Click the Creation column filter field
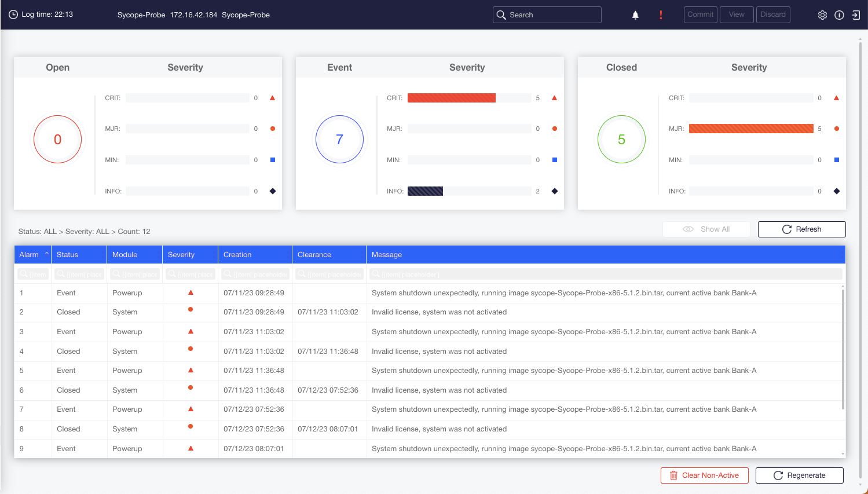The height and width of the screenshot is (494, 868). [x=255, y=274]
